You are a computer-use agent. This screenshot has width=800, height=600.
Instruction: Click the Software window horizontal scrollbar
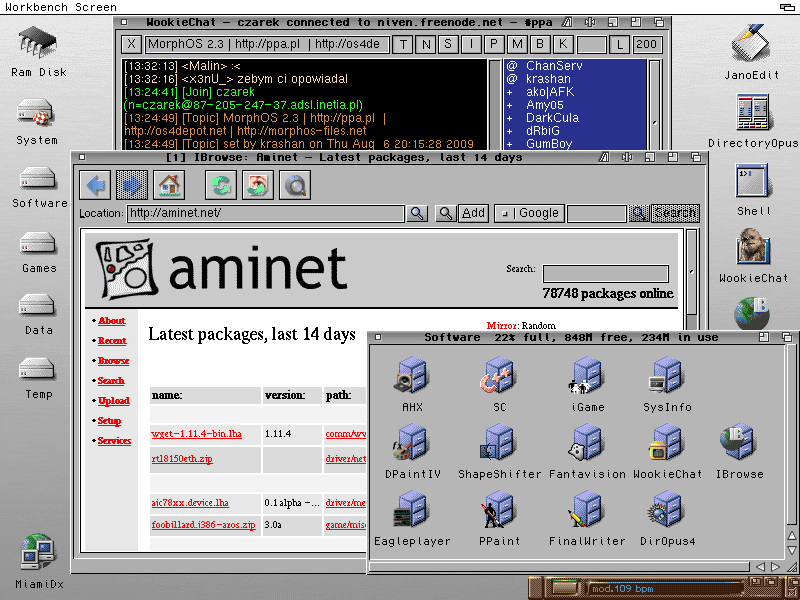pyautogui.click(x=559, y=567)
